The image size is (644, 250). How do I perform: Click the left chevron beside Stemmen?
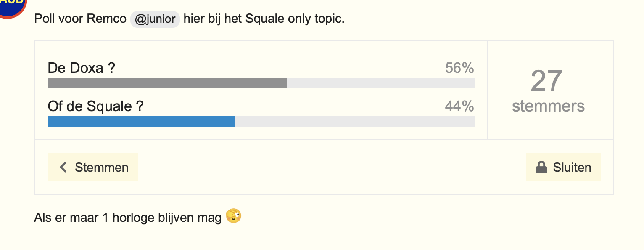point(63,168)
